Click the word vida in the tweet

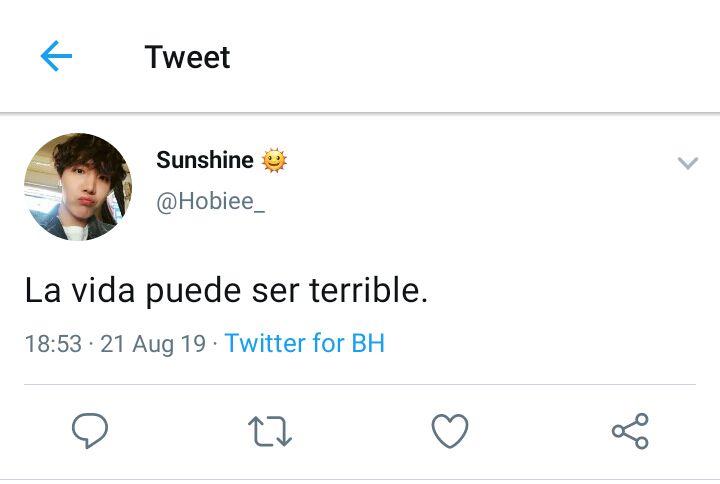[103, 290]
